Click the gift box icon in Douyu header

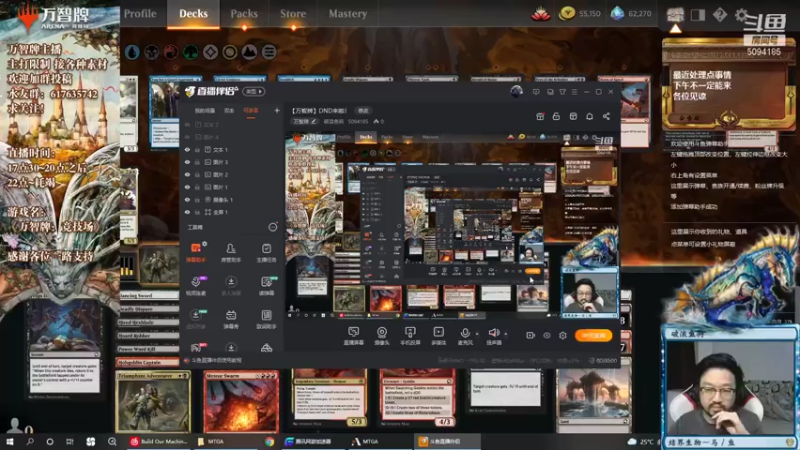[x=540, y=116]
